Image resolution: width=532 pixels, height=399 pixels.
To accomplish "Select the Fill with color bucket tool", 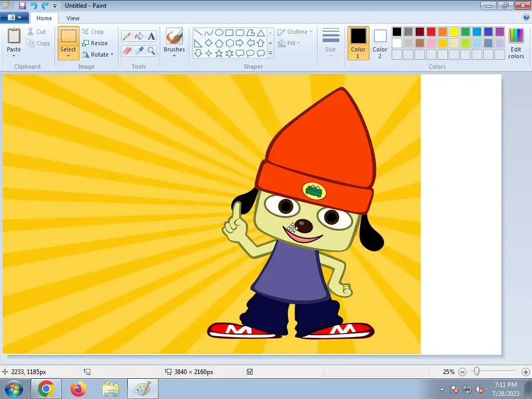I will click(139, 36).
